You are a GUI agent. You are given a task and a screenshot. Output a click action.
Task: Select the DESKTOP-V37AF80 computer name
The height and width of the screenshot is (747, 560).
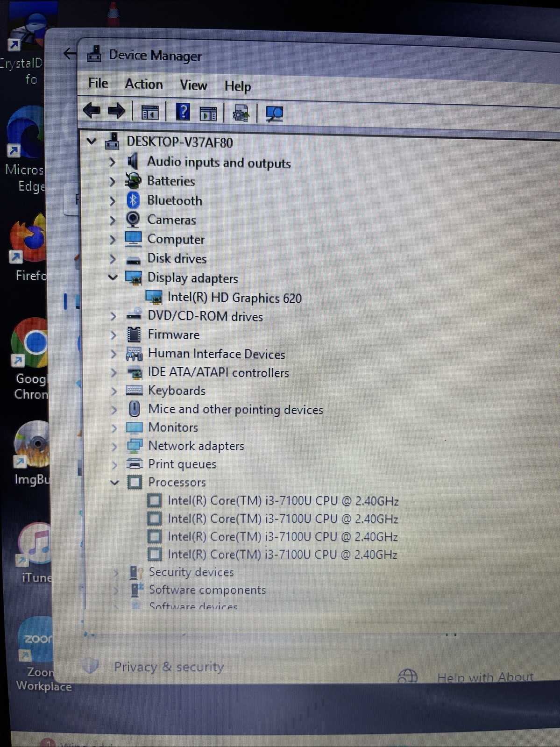[x=180, y=142]
